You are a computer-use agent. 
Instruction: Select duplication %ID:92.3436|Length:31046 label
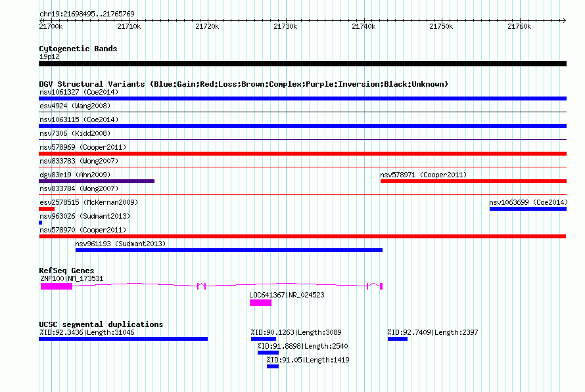click(87, 332)
